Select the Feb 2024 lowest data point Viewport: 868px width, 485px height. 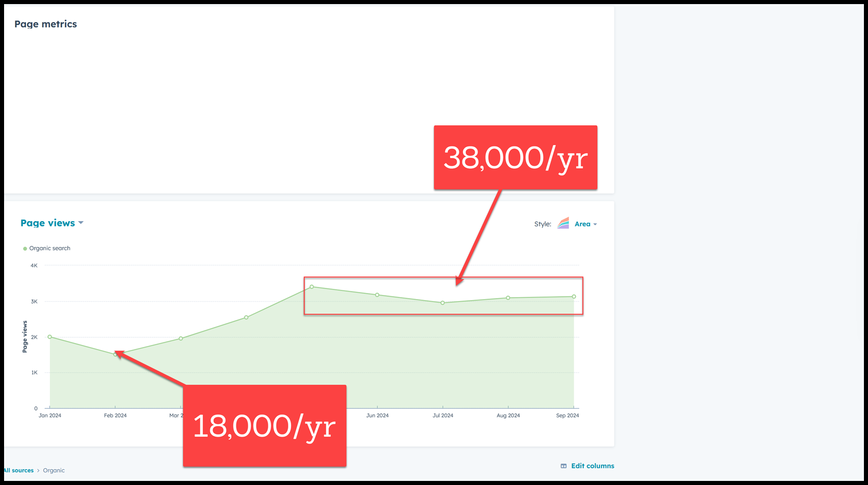[115, 354]
